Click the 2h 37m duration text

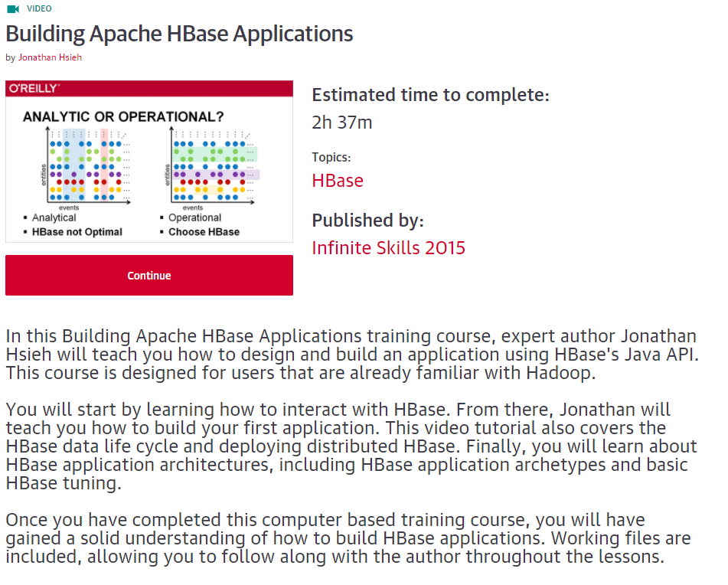(342, 123)
